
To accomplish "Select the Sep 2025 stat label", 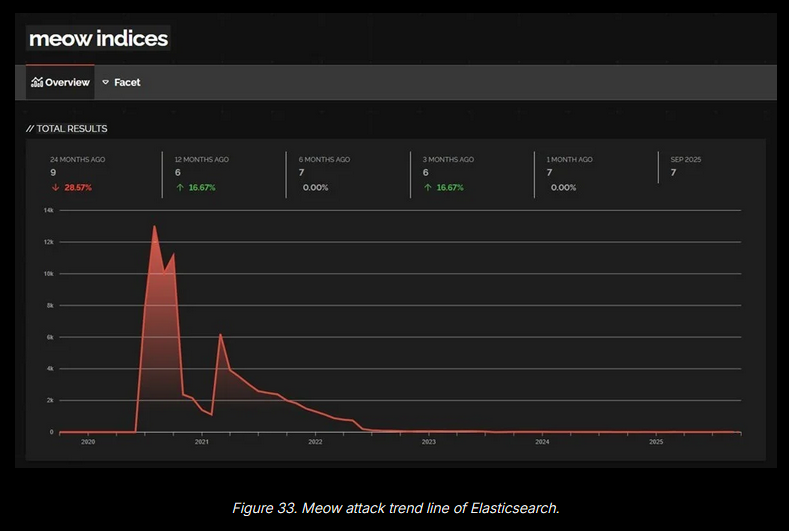I will (685, 159).
